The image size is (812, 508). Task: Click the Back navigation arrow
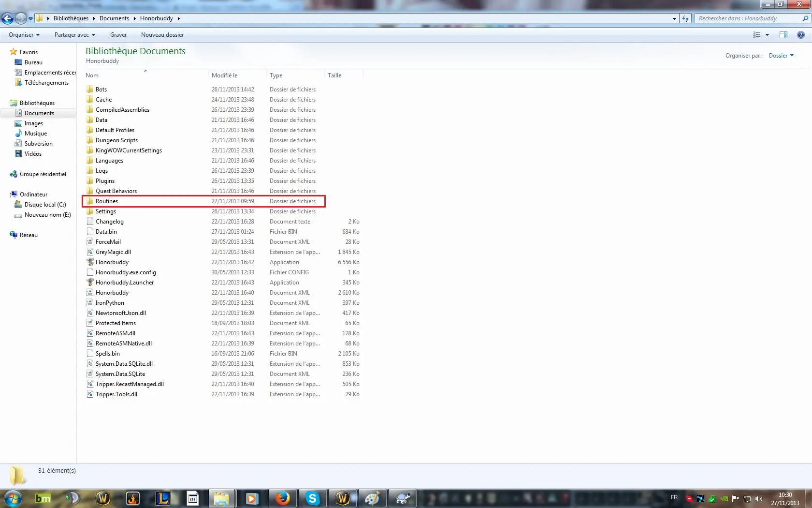(7, 18)
